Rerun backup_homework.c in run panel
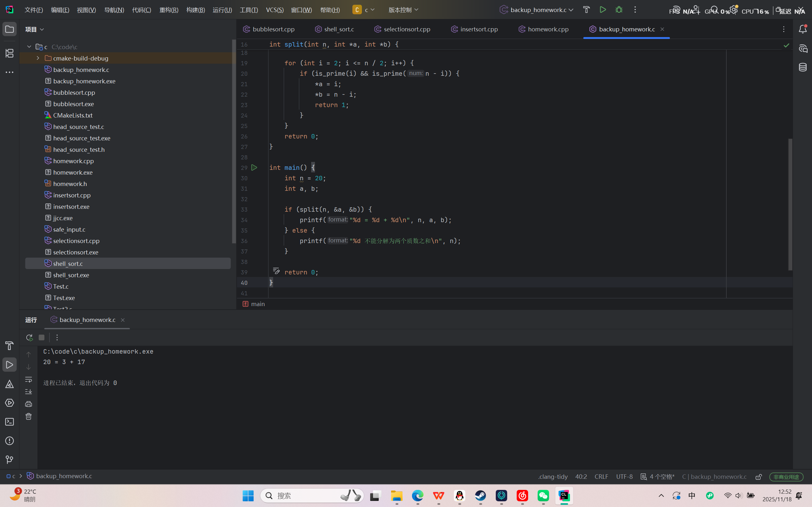Screen dimensions: 812x507 (29, 337)
